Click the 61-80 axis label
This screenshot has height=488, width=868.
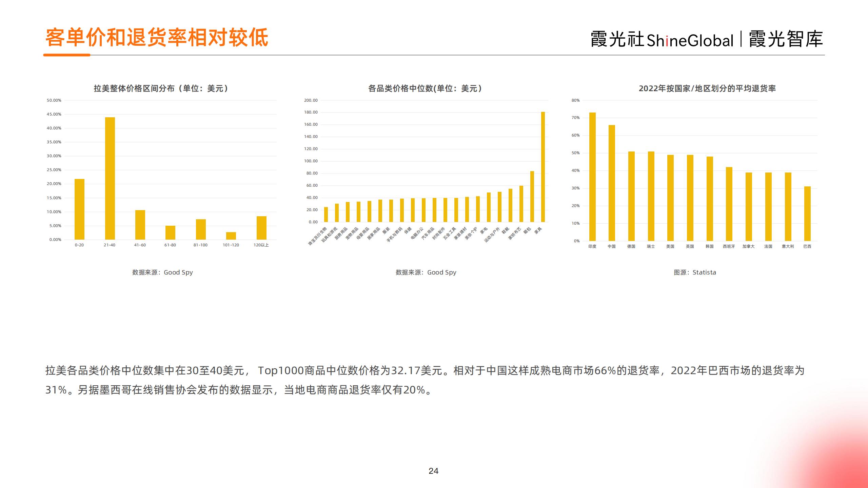click(170, 245)
